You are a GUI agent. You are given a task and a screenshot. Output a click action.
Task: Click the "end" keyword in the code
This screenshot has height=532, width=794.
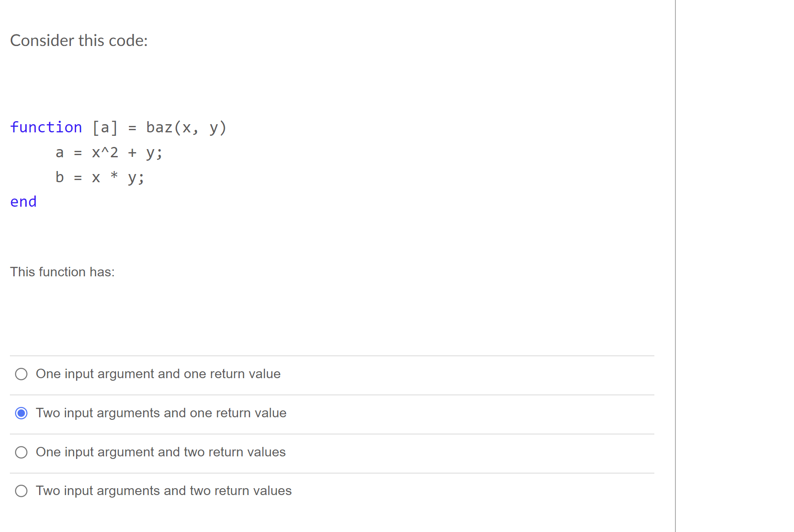pyautogui.click(x=23, y=201)
